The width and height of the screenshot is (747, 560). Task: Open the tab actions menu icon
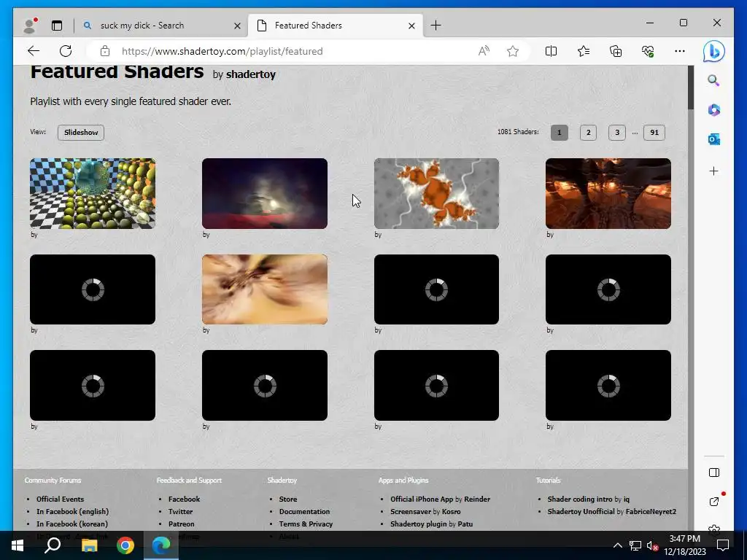pos(57,26)
